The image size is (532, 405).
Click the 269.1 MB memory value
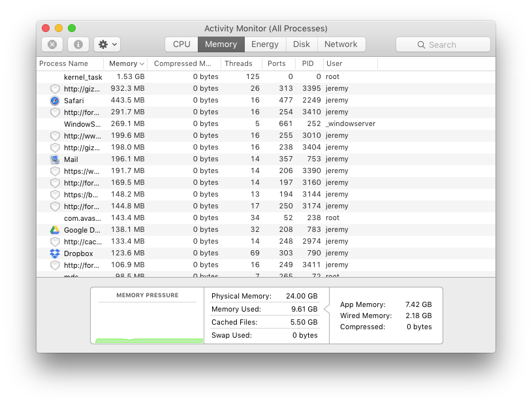127,123
